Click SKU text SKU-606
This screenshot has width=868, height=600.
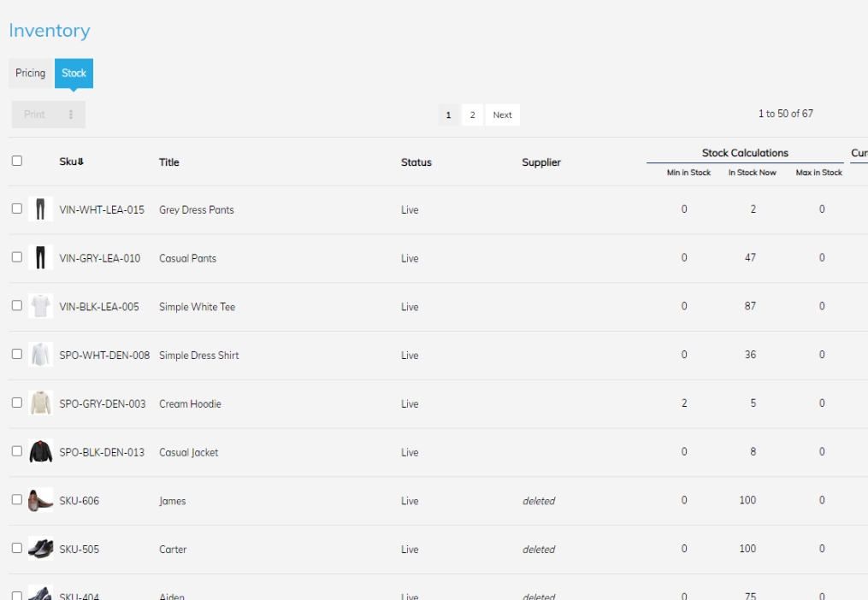click(x=80, y=501)
